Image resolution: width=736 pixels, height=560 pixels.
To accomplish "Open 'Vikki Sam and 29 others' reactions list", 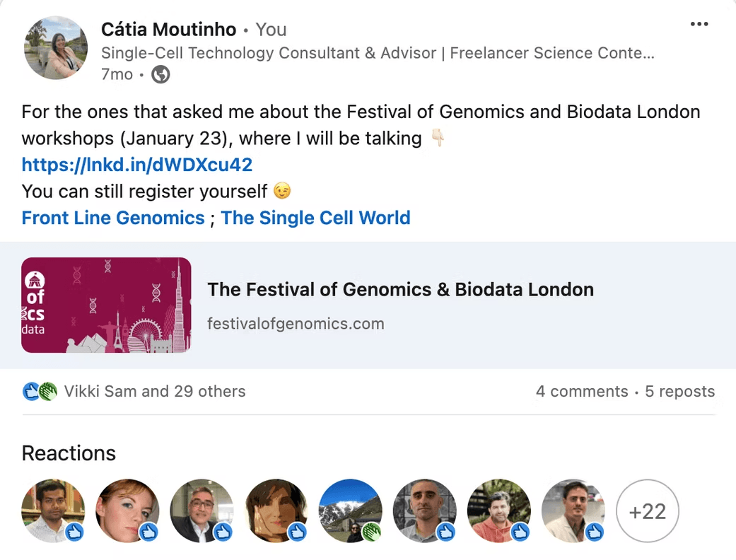I will (x=154, y=392).
